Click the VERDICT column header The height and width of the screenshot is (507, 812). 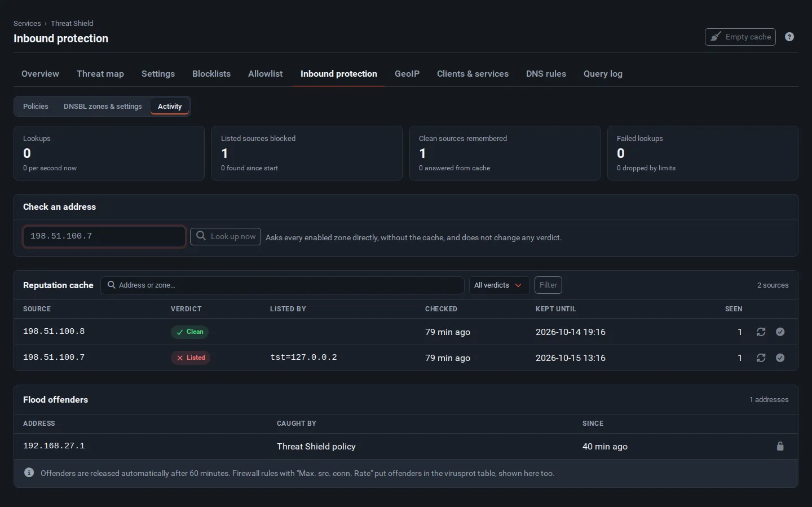(x=186, y=309)
